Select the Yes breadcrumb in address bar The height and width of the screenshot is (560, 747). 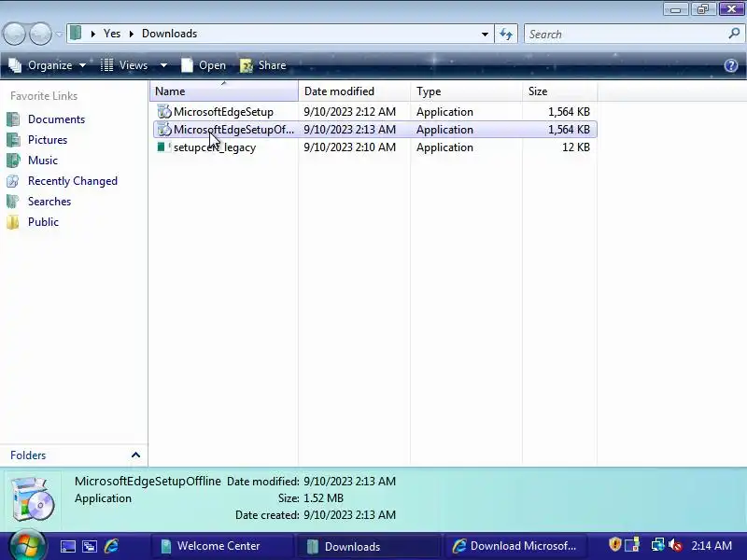(112, 34)
